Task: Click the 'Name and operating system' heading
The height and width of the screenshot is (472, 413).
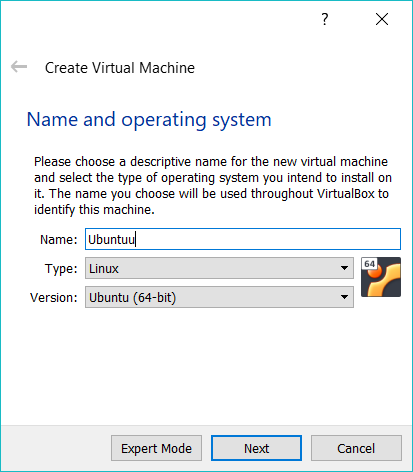Action: tap(149, 120)
